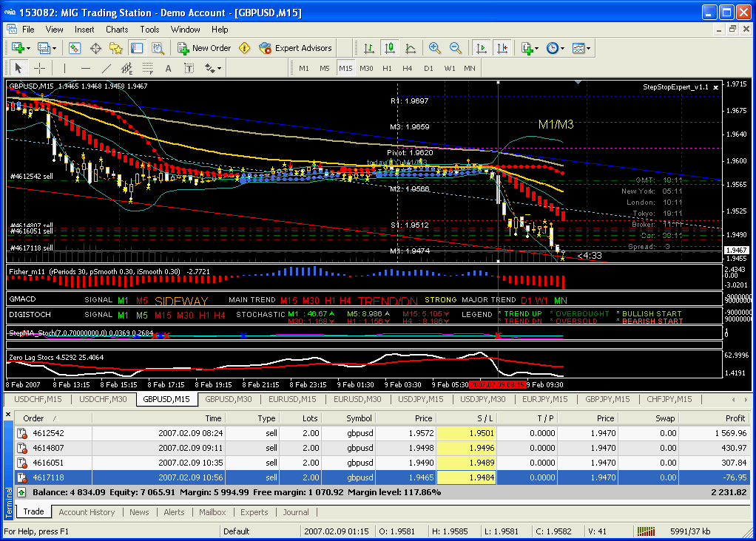Select the crosshair cursor tool

point(40,68)
